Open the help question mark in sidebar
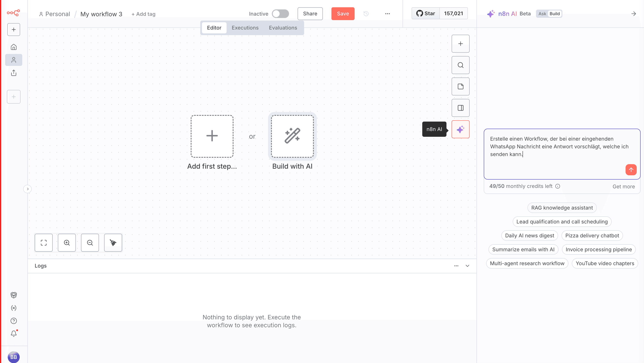The height and width of the screenshot is (363, 644). click(x=13, y=321)
